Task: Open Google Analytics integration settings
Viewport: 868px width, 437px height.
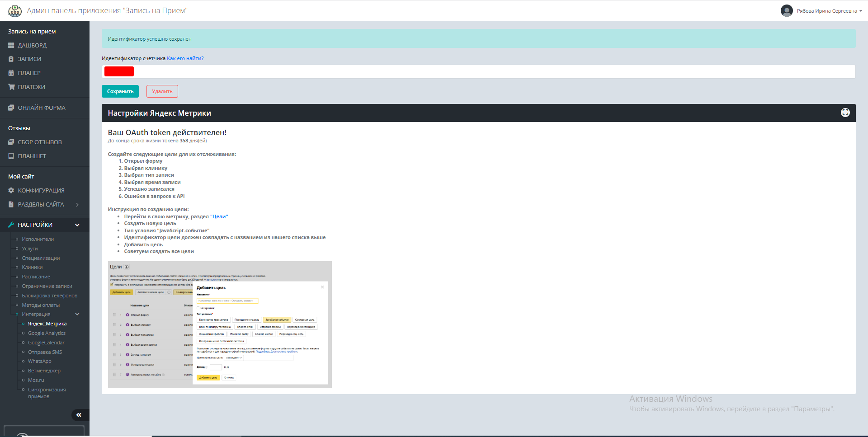Action: [x=47, y=334]
